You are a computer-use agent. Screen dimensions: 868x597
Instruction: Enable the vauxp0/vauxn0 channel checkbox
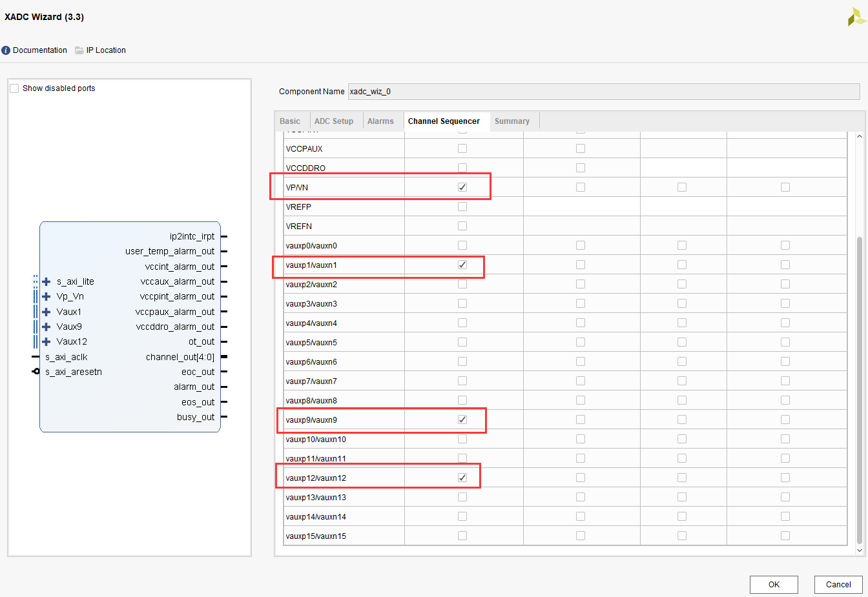462,245
